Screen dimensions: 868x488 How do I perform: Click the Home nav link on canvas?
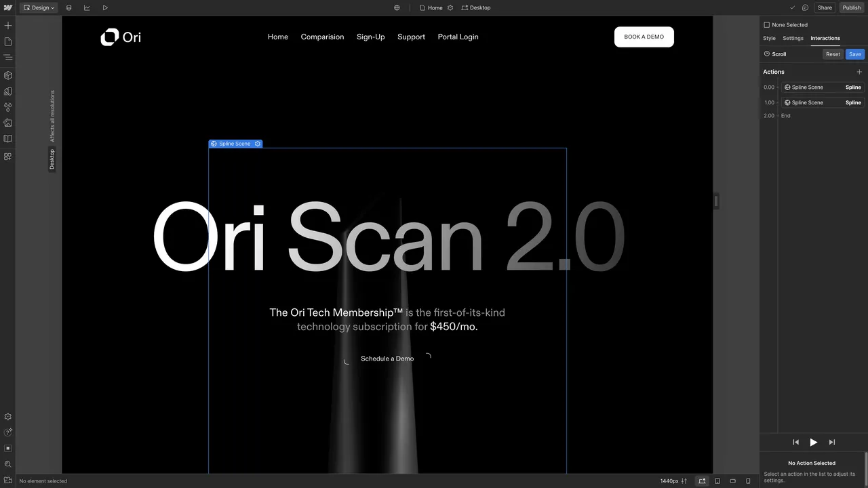[x=278, y=37]
